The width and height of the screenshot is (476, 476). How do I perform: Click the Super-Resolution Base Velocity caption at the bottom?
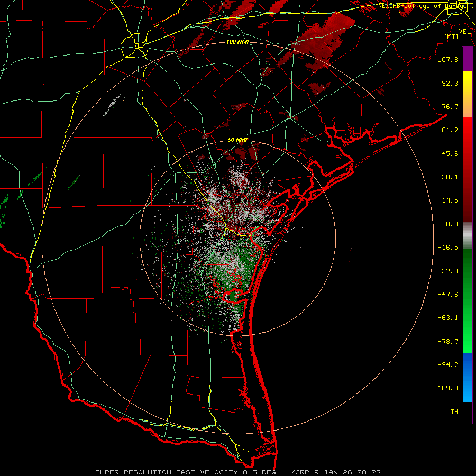click(237, 472)
